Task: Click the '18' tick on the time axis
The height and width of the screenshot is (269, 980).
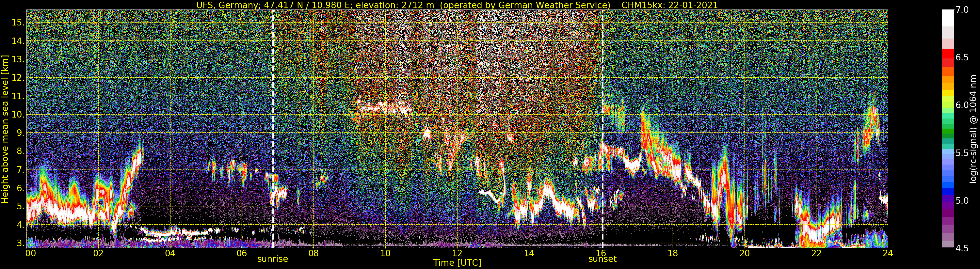Action: (x=673, y=253)
